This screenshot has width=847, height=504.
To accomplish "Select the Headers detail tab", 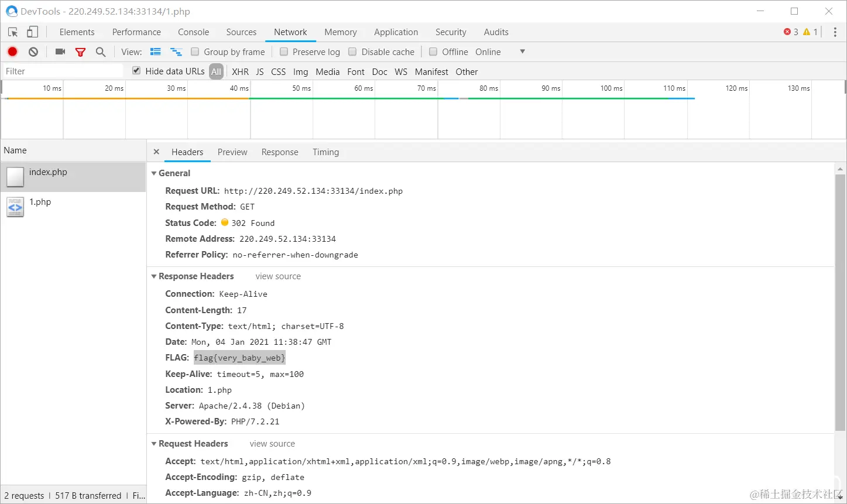I will (187, 152).
